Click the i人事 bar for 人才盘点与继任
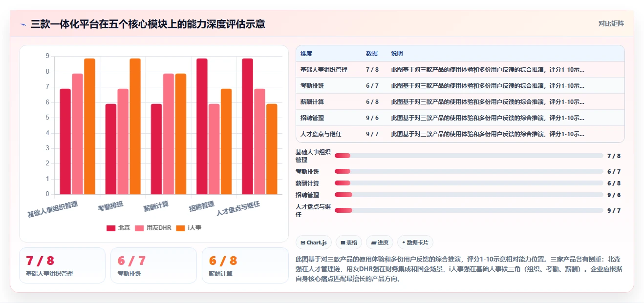The height and width of the screenshot is (303, 644). pyautogui.click(x=272, y=149)
